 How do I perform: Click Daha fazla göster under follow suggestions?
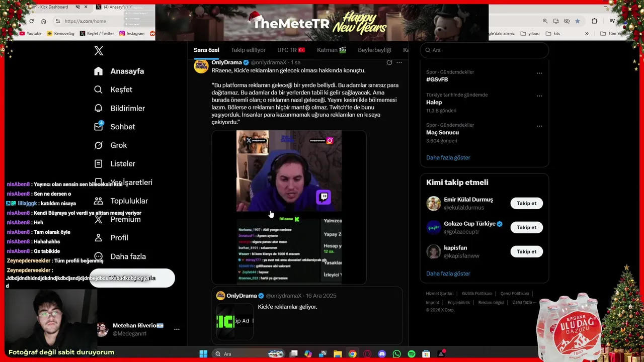[x=448, y=274]
